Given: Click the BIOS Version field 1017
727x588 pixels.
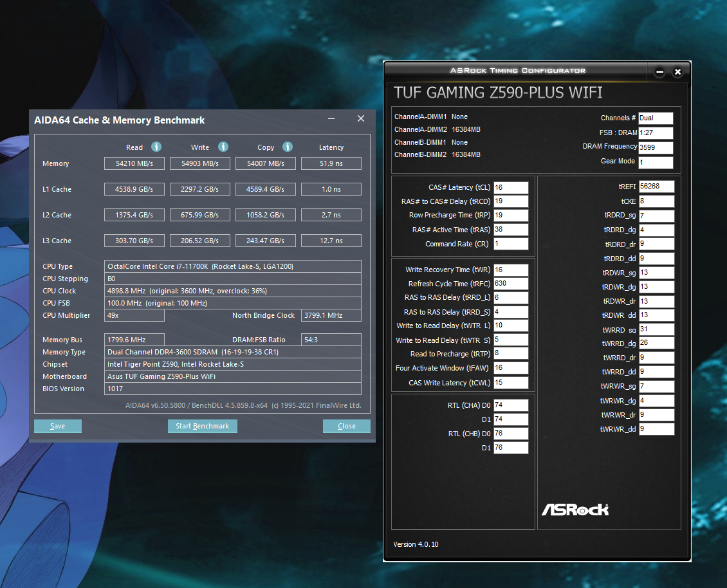Looking at the screenshot, I should click(x=233, y=389).
